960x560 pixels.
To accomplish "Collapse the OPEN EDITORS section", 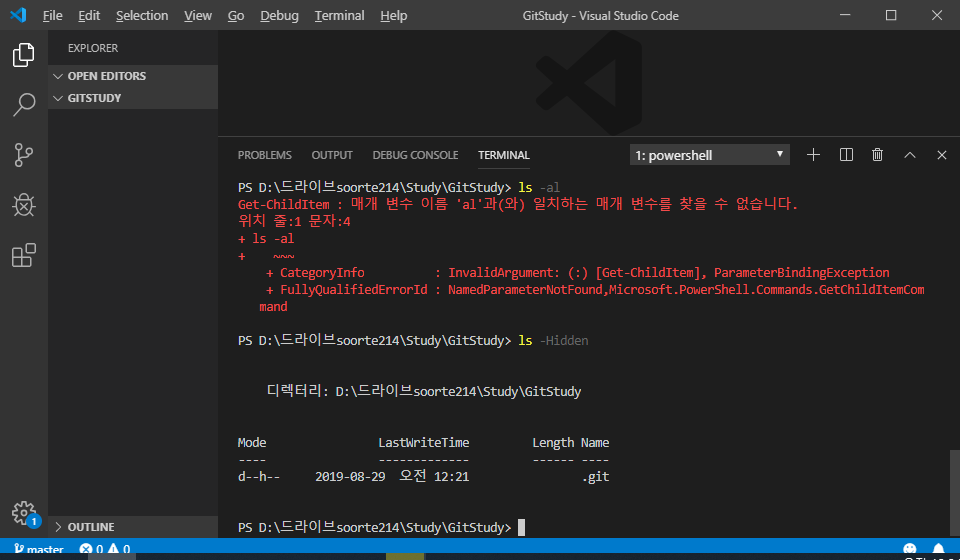I will pyautogui.click(x=133, y=76).
